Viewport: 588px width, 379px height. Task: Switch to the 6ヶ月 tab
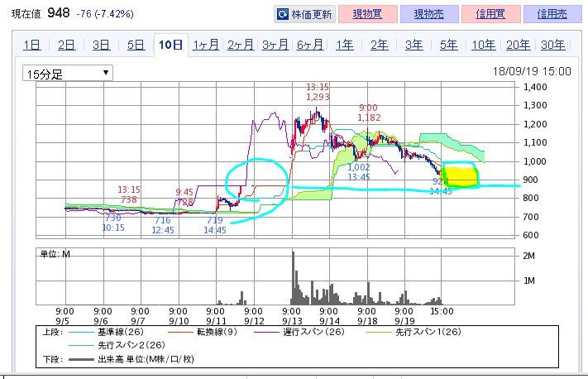click(x=310, y=45)
